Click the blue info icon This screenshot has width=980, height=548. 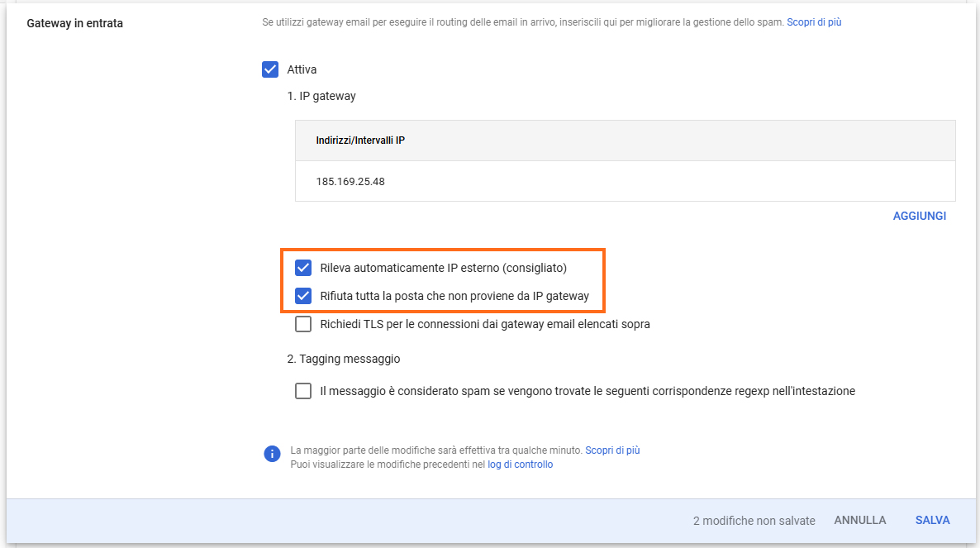[x=272, y=454]
